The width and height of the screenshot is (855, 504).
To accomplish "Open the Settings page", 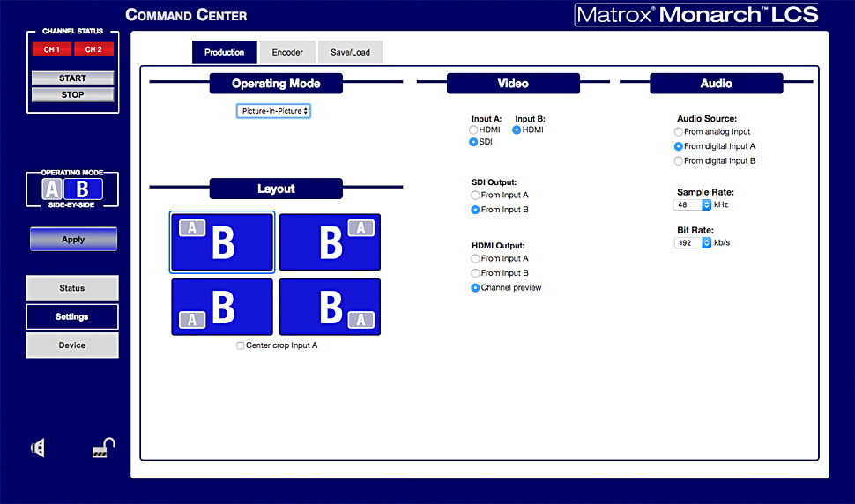I will (x=72, y=316).
